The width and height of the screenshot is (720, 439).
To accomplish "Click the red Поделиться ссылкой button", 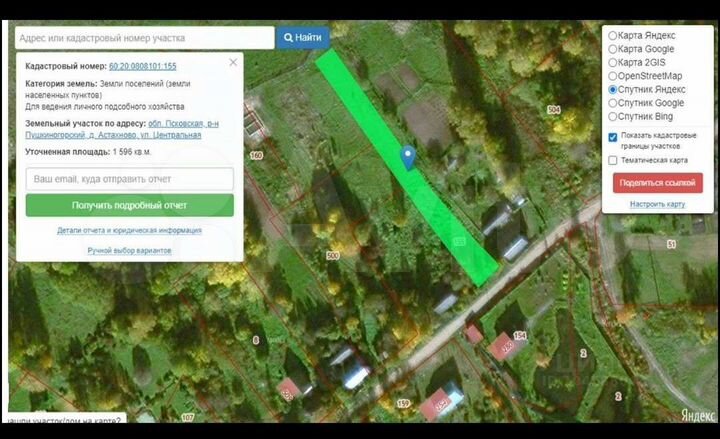I will click(657, 183).
